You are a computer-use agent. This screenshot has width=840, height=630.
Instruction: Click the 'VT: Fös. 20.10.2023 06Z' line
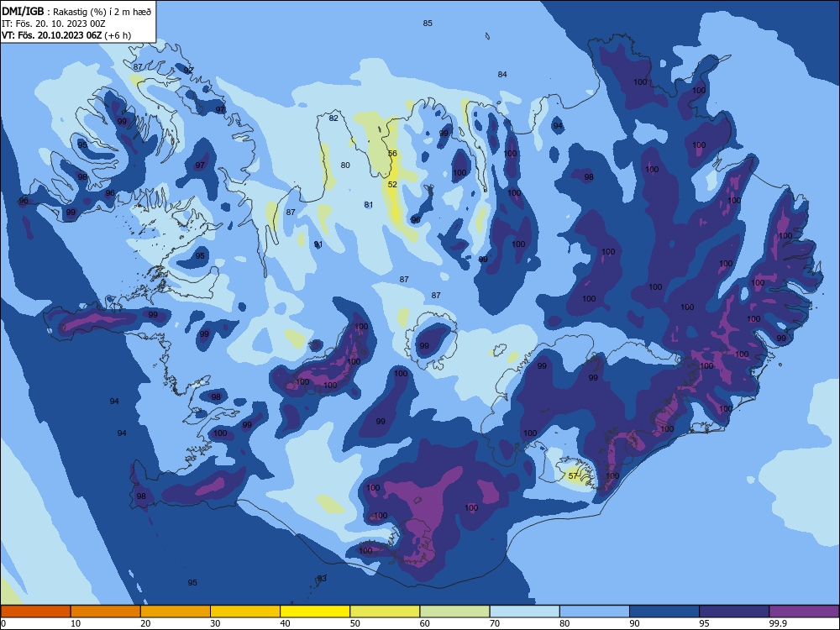(x=51, y=35)
